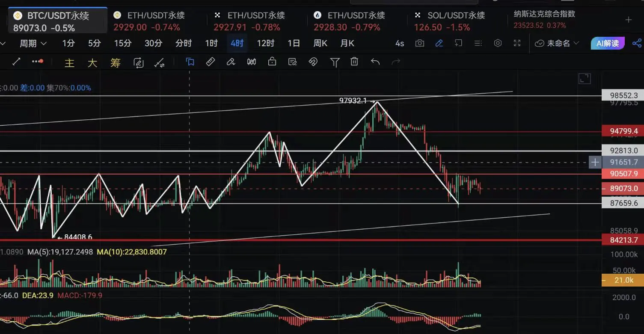This screenshot has height=334, width=644.
Task: Click the 84213.7 red price label
Action: tap(623, 240)
